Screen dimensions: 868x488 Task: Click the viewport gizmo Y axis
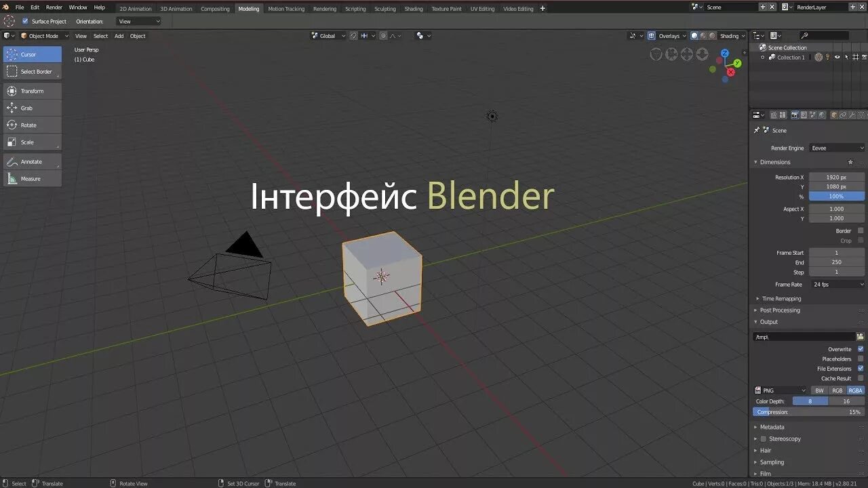pyautogui.click(x=738, y=62)
